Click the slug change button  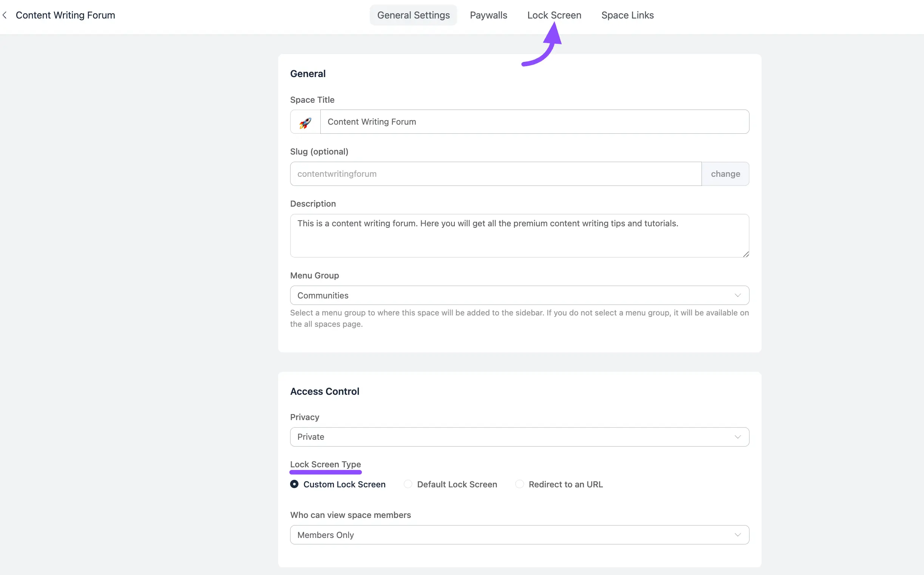725,174
